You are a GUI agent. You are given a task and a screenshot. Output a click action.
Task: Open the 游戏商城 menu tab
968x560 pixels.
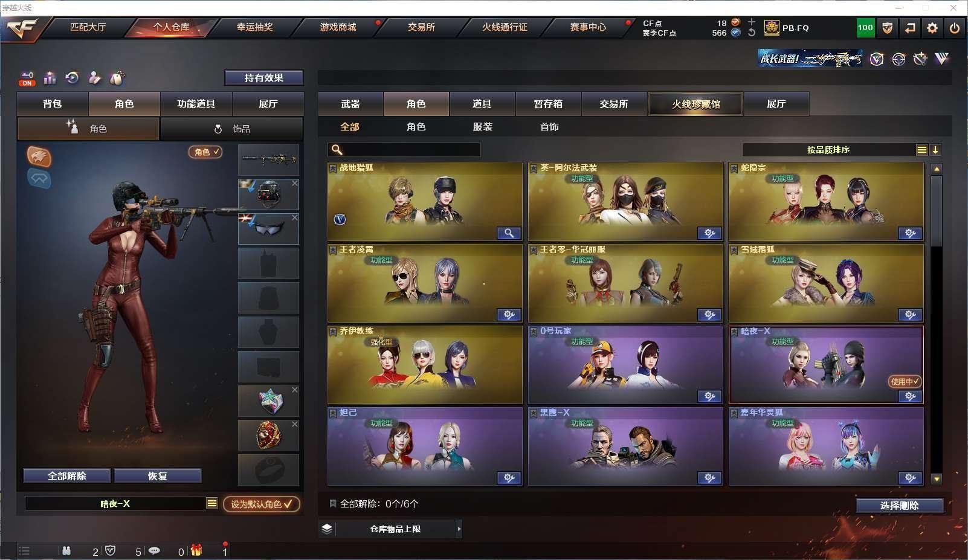pyautogui.click(x=338, y=27)
